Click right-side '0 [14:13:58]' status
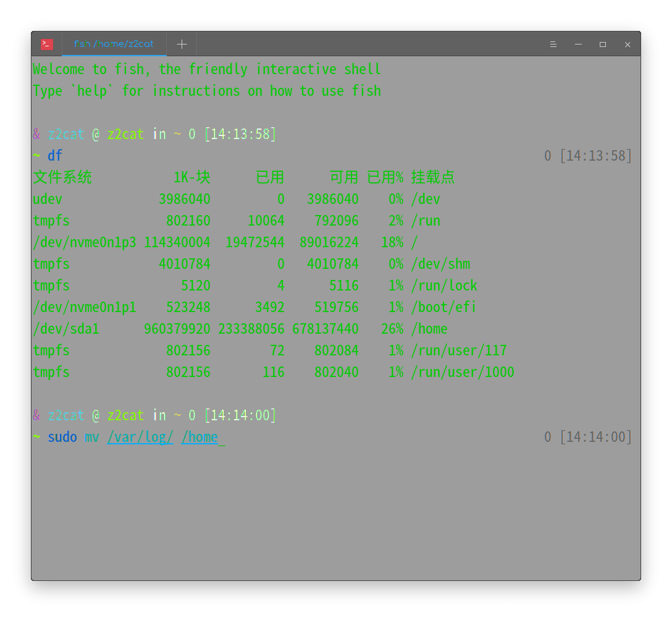Viewport: 672px width, 618px height. click(x=587, y=156)
